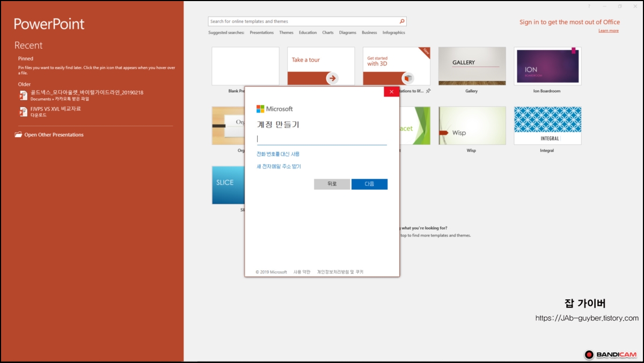The width and height of the screenshot is (644, 363).
Task: Select the Charts suggested search
Action: pyautogui.click(x=328, y=33)
